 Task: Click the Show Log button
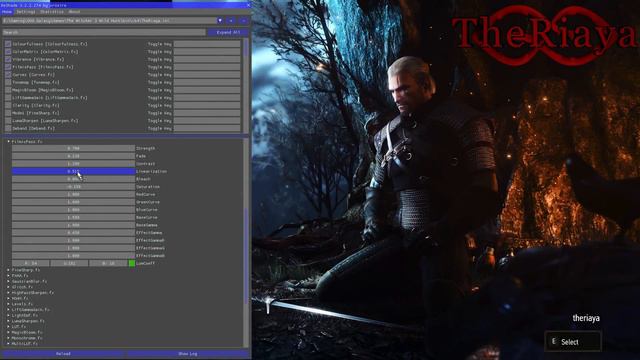click(x=188, y=353)
